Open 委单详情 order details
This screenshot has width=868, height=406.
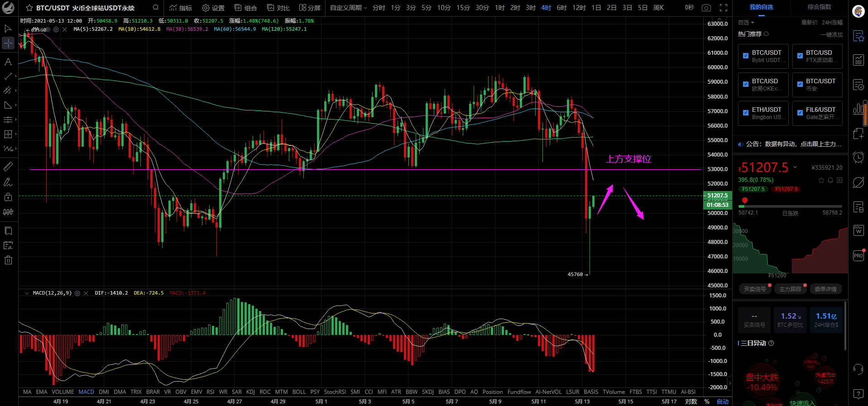tap(825, 289)
